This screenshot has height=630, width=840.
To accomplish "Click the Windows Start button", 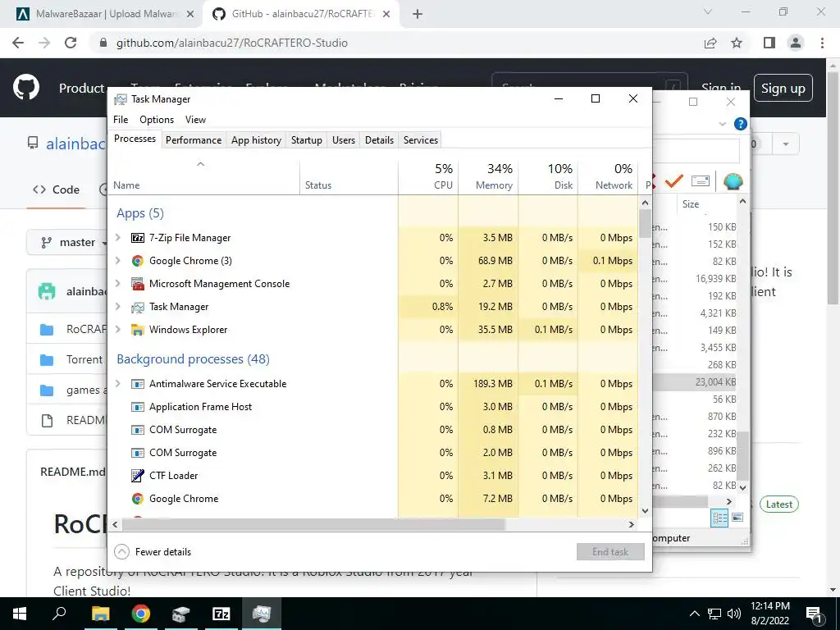I will coord(20,614).
